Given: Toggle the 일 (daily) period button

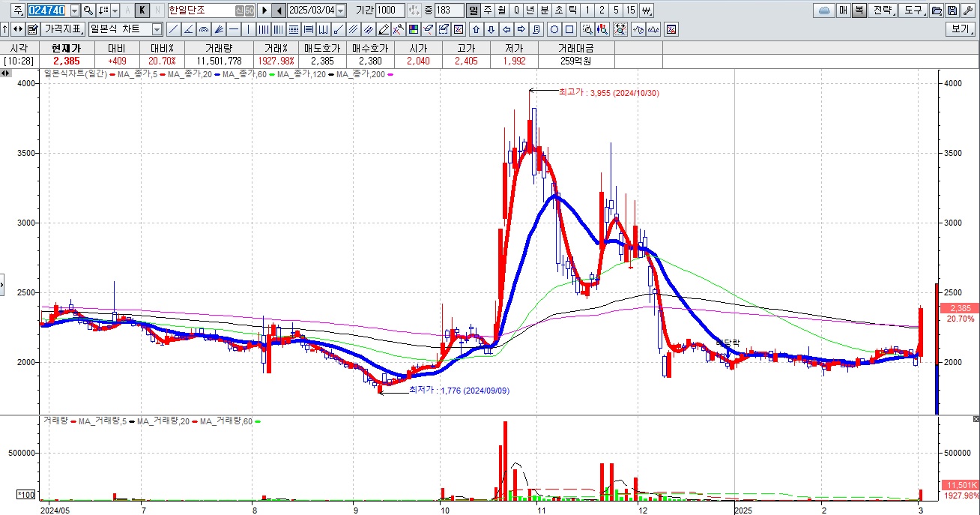Looking at the screenshot, I should 474,10.
